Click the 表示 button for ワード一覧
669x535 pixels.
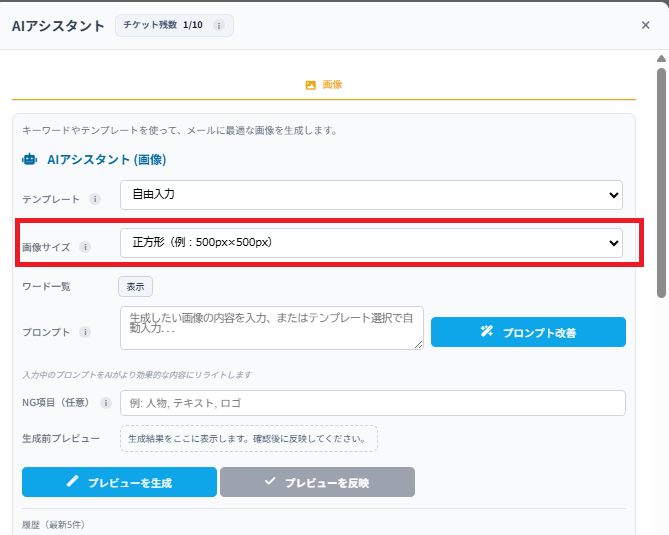pyautogui.click(x=135, y=287)
